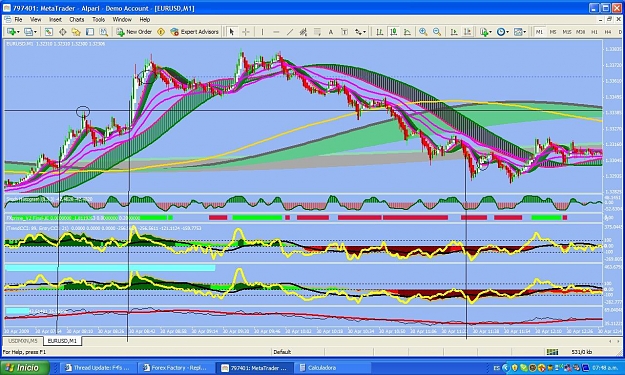This screenshot has width=625, height=375.
Task: Select the M30 timeframe button
Action: [581, 32]
